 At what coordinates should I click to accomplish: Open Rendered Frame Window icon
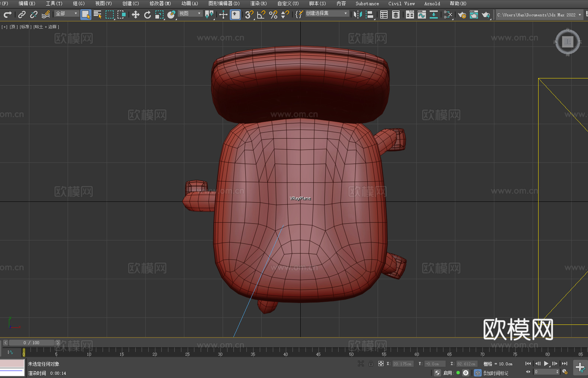point(474,14)
